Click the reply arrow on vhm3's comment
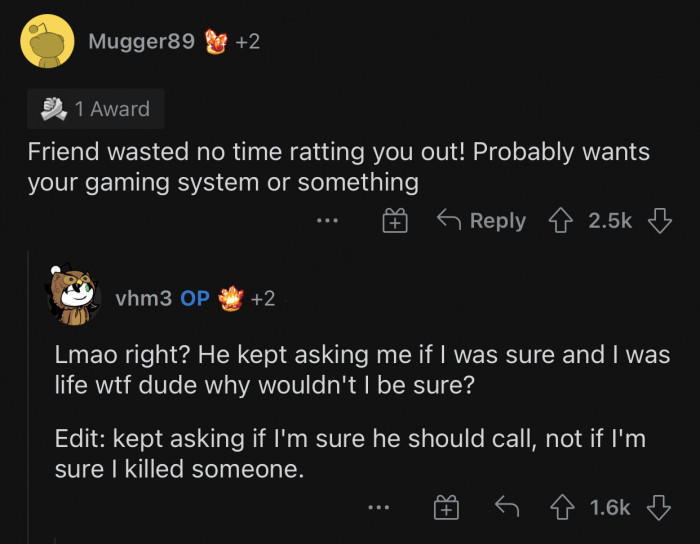 pos(507,508)
